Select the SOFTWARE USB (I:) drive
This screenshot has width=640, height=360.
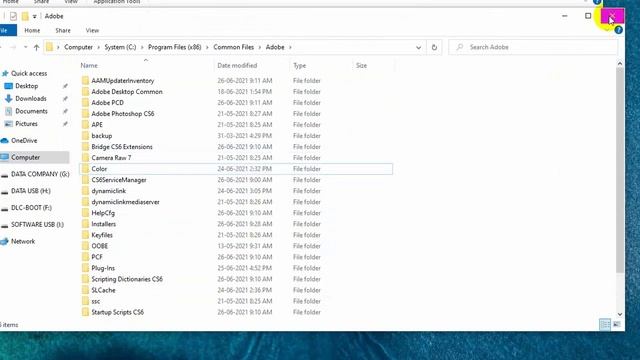pyautogui.click(x=37, y=224)
